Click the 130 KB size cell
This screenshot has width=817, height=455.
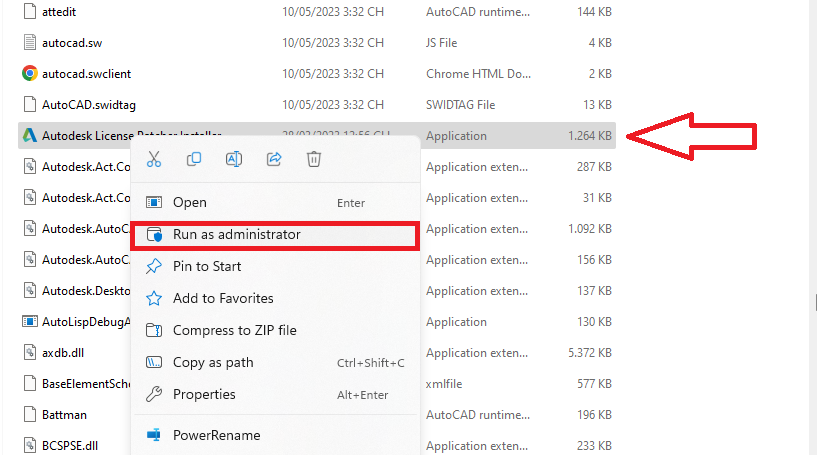[x=594, y=322]
